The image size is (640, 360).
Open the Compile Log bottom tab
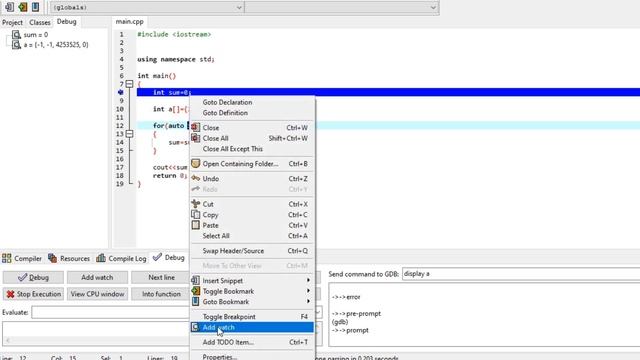121,258
